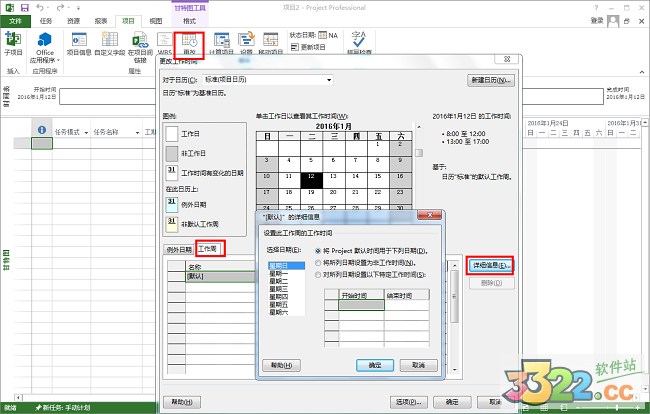This screenshot has height=414, width=650.
Task: Open the Undo history dropdown arrow
Action: (48, 8)
